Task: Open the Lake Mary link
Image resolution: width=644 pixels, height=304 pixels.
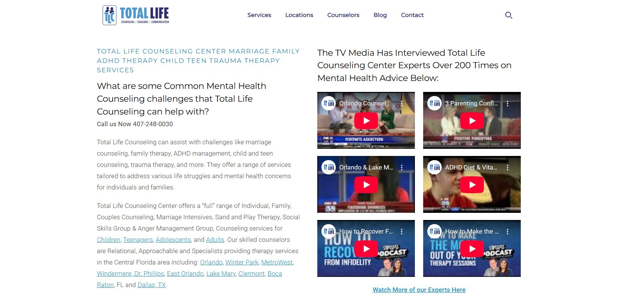Action: [x=221, y=273]
